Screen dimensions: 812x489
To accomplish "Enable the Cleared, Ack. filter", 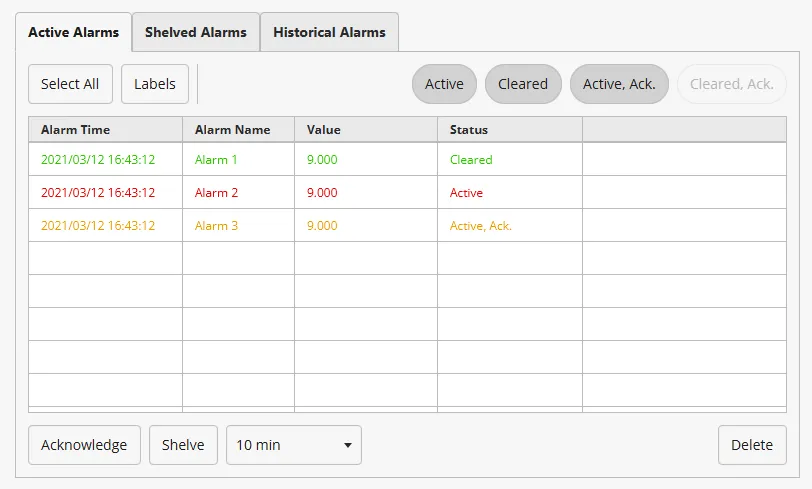I will [731, 84].
